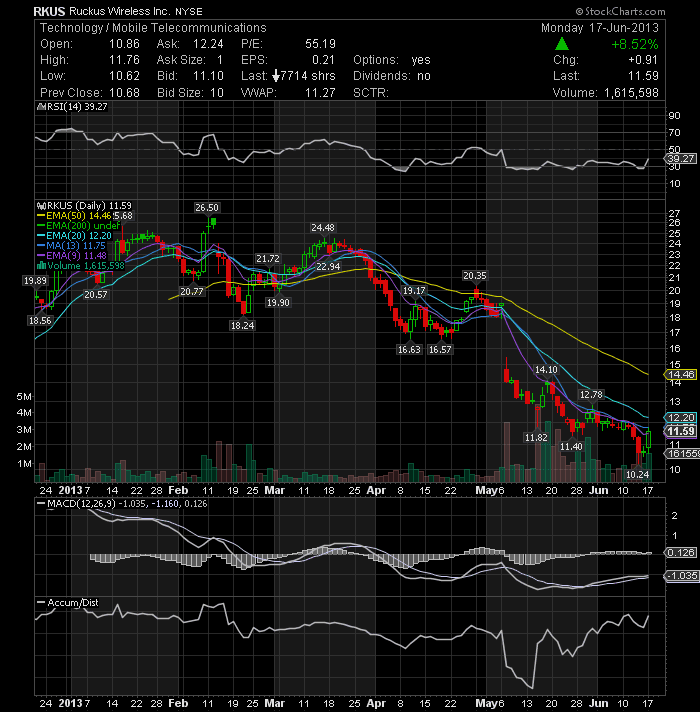Click the down arrow beside 7714 shrs
Image resolution: width=700 pixels, height=712 pixels.
276,76
